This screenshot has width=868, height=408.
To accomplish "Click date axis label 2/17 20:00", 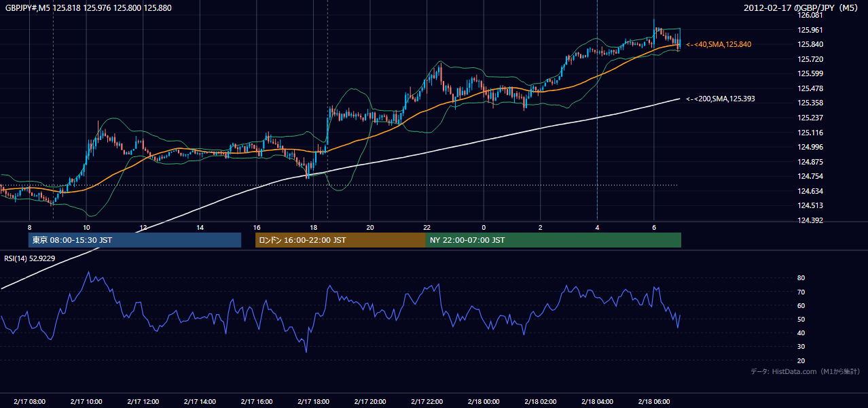I will tap(369, 402).
